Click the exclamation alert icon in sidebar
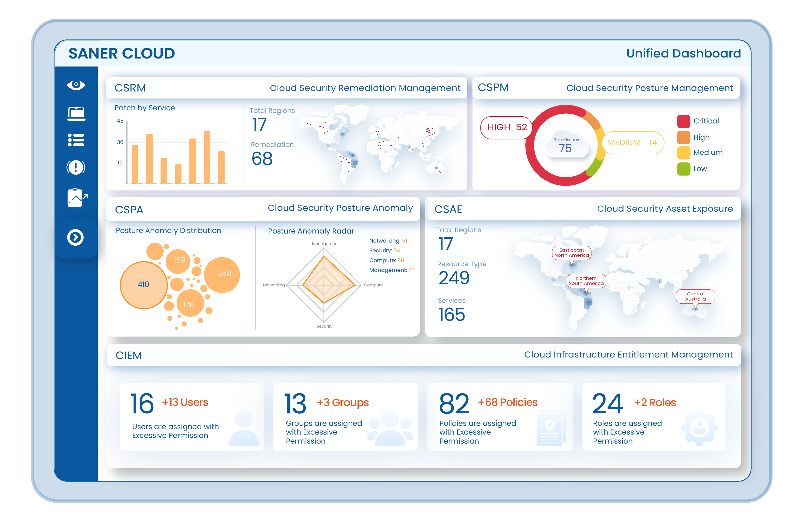The height and width of the screenshot is (532, 798). click(76, 167)
